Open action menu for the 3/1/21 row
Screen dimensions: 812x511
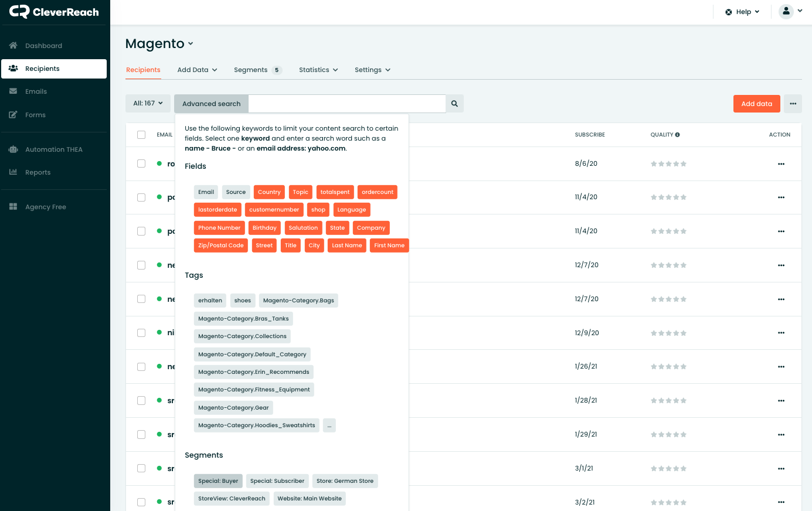[781, 469]
